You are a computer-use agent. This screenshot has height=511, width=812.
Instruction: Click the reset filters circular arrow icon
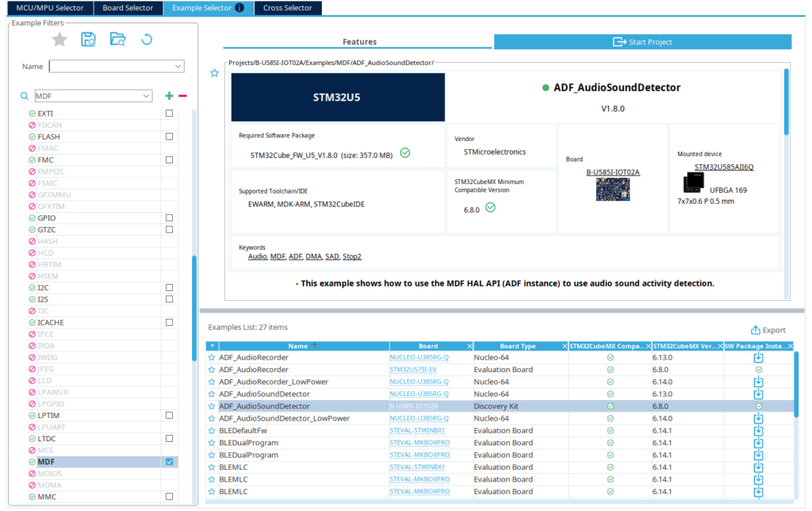click(147, 40)
